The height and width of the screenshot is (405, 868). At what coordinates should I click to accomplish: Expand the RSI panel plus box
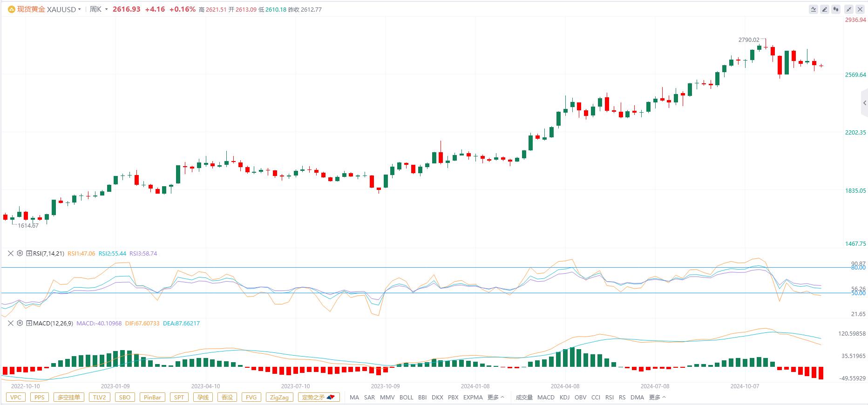(29, 253)
